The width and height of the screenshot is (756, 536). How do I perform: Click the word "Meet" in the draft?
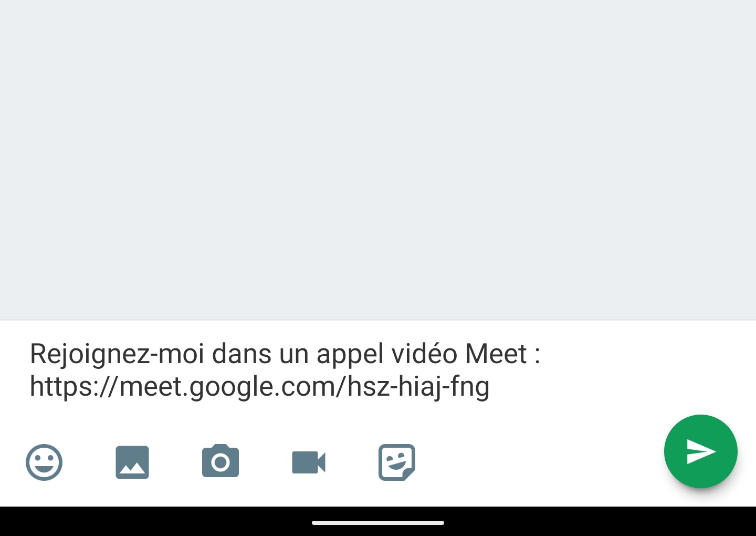tap(496, 354)
